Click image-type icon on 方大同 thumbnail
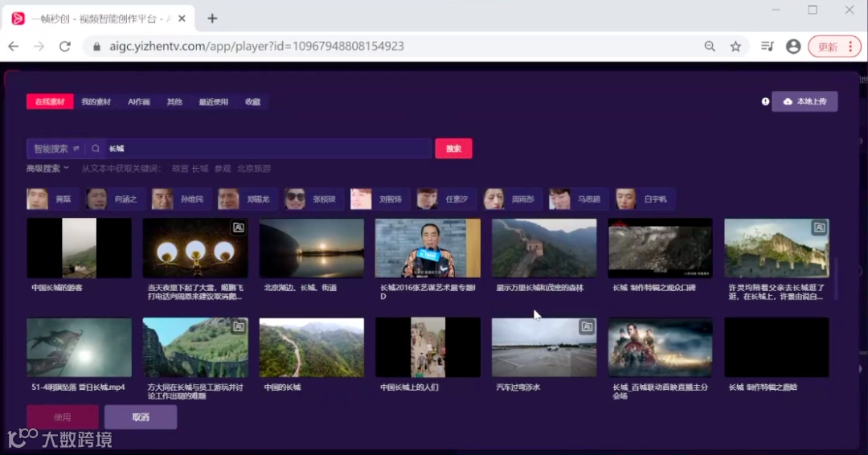The height and width of the screenshot is (455, 868). pyautogui.click(x=238, y=327)
